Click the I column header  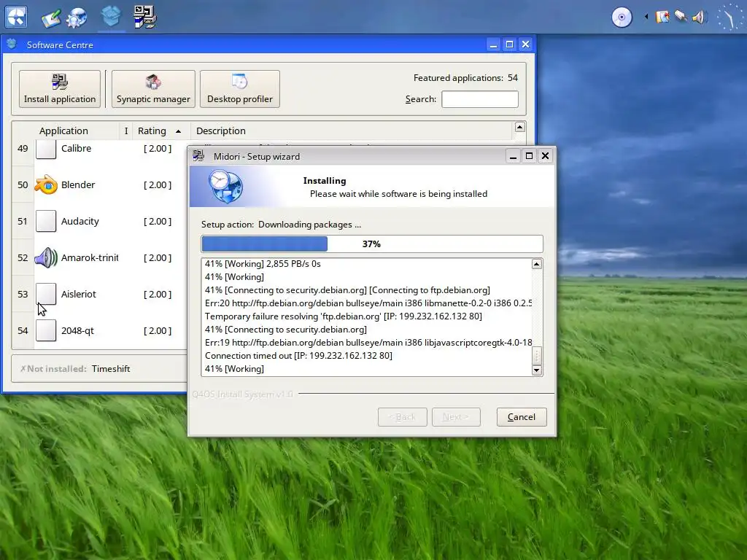tap(125, 131)
